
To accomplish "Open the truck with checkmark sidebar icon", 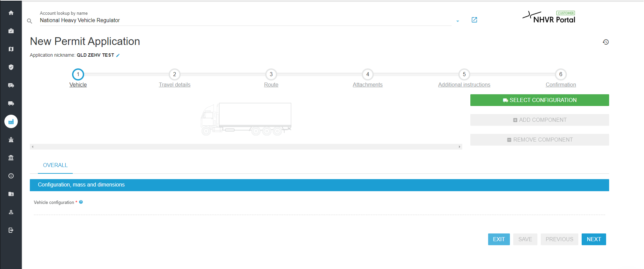I will [11, 85].
